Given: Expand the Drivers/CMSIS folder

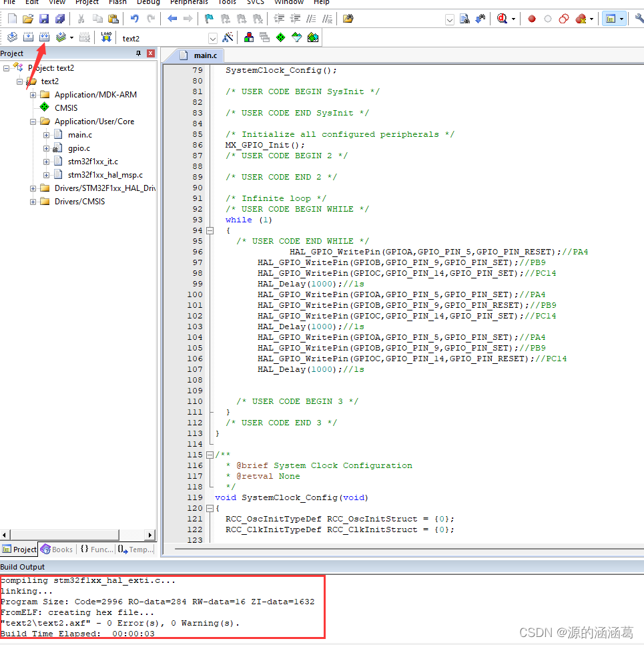Looking at the screenshot, I should pos(33,202).
